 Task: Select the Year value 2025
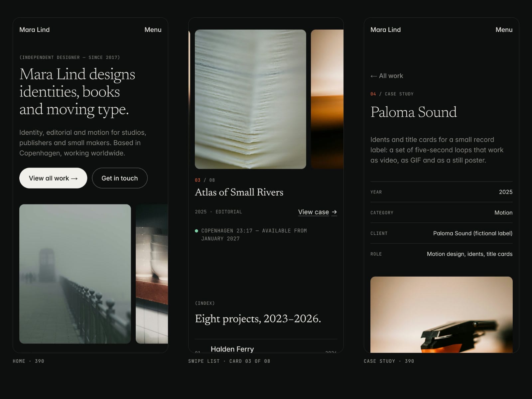pyautogui.click(x=506, y=192)
